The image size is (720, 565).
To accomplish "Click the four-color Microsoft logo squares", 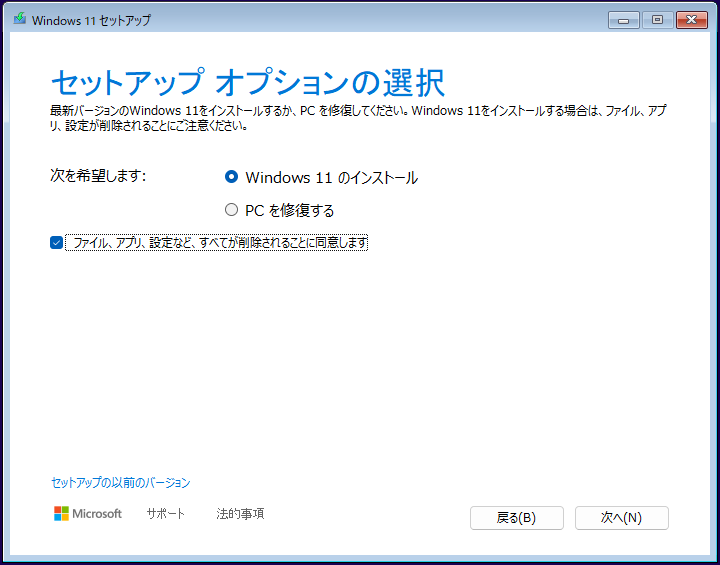I will pos(62,513).
